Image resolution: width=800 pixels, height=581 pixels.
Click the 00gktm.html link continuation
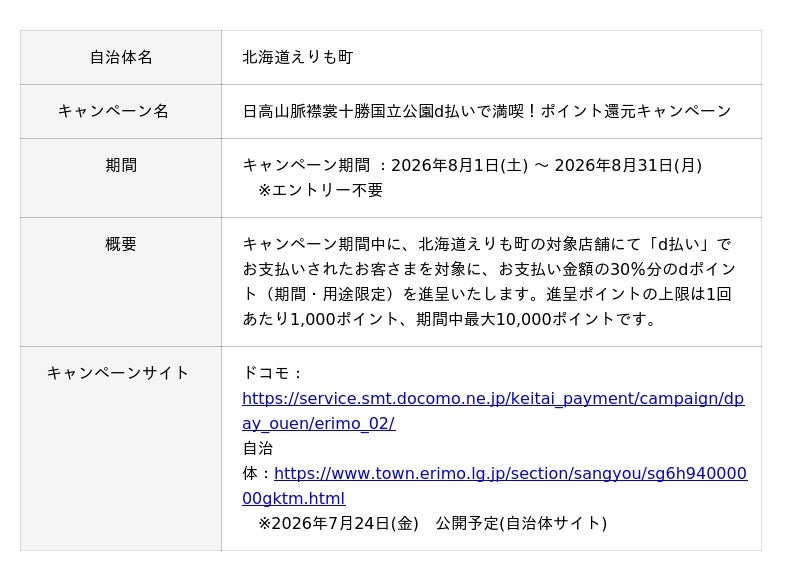294,498
